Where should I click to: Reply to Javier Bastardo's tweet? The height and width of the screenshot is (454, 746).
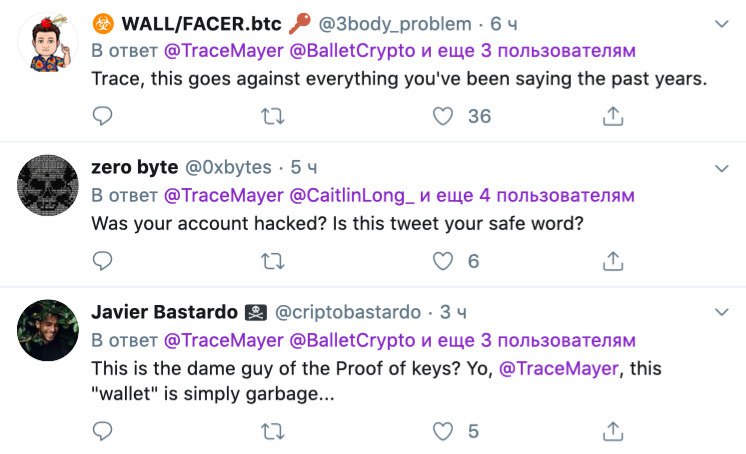click(x=102, y=431)
